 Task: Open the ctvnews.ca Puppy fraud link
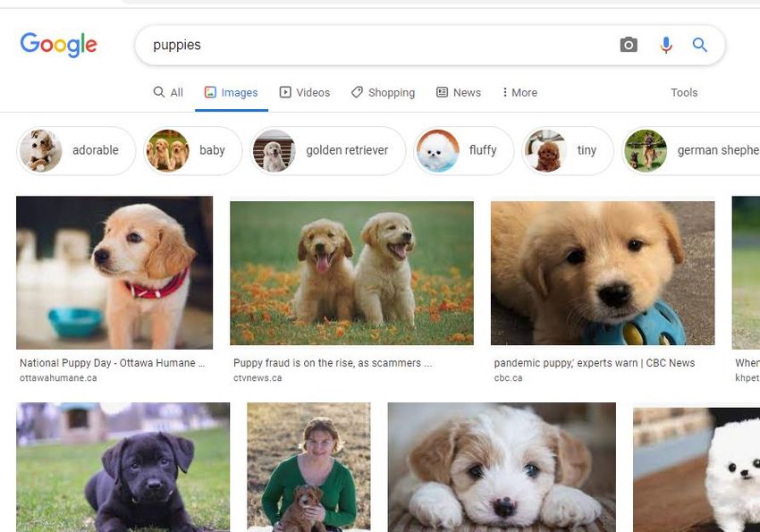(333, 363)
